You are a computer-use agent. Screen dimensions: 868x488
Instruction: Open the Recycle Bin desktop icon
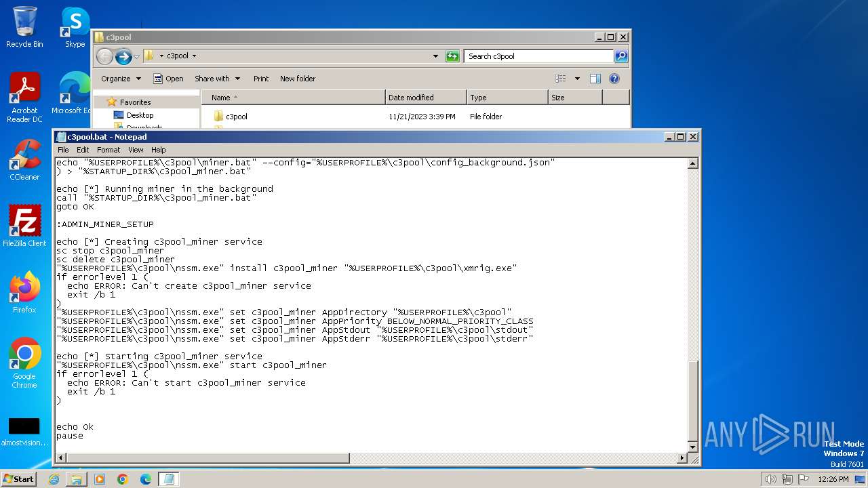[x=24, y=27]
